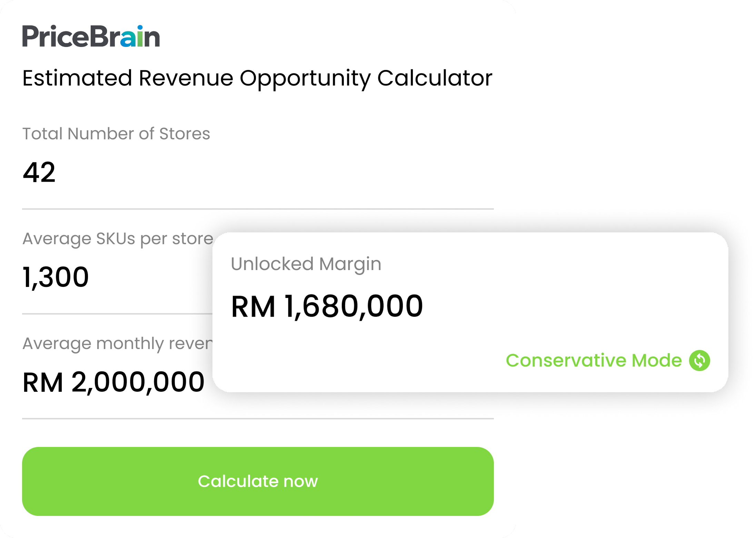The image size is (756, 538).
Task: Click the underline below the monthly revenue field
Action: 258,419
